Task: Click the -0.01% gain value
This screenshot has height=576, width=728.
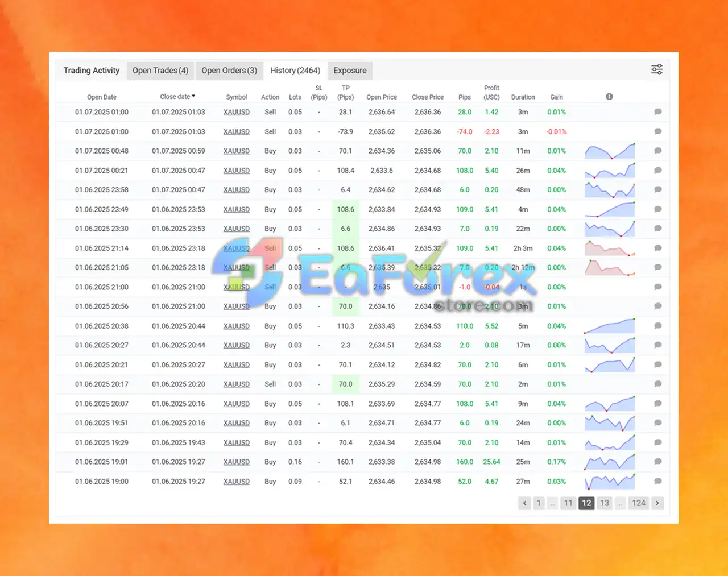Action: [556, 131]
